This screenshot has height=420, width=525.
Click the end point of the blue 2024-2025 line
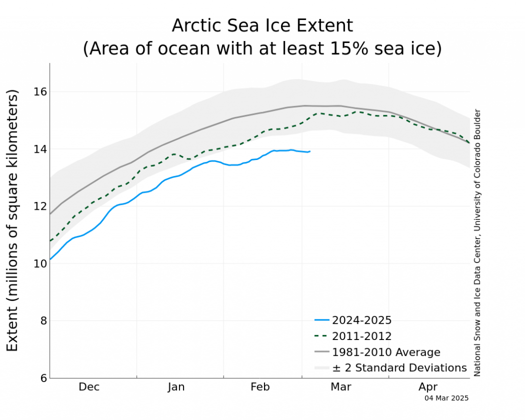pyautogui.click(x=310, y=151)
